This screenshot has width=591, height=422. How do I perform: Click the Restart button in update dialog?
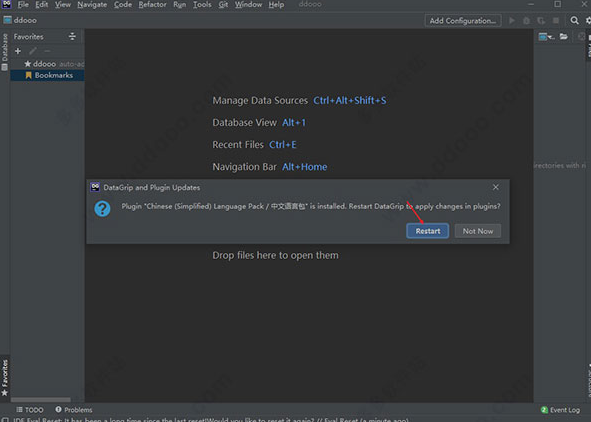click(x=427, y=231)
